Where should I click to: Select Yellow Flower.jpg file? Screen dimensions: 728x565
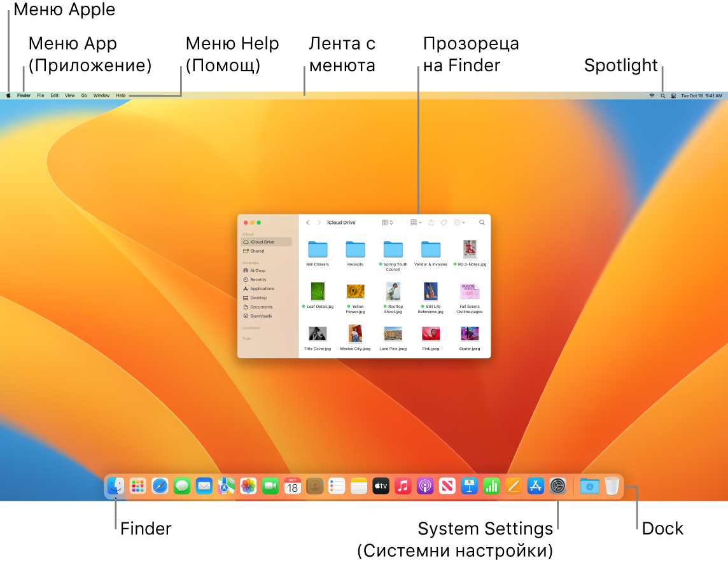[x=355, y=298]
